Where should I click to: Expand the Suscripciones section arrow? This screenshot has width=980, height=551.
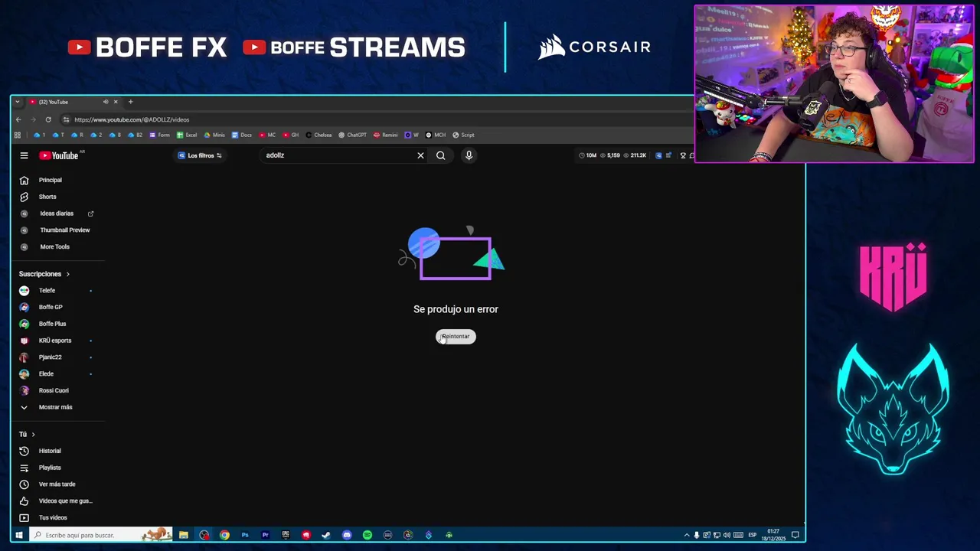67,274
